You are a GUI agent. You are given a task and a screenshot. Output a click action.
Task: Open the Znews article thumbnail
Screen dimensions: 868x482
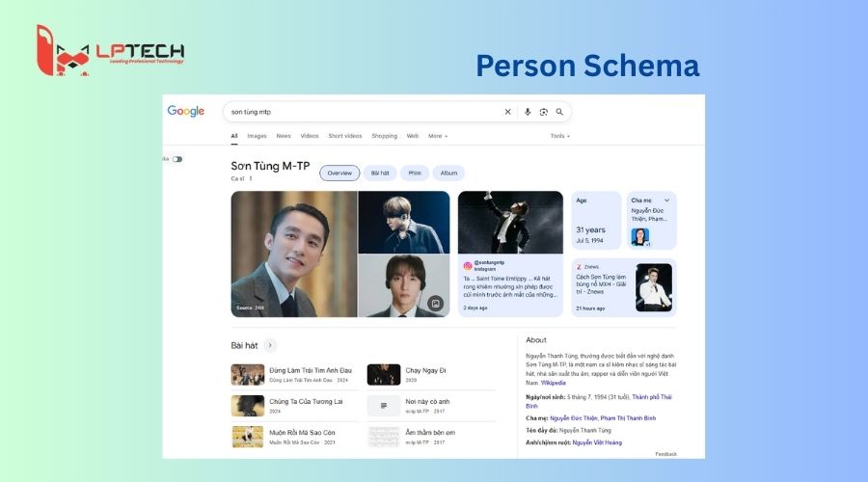tap(654, 288)
